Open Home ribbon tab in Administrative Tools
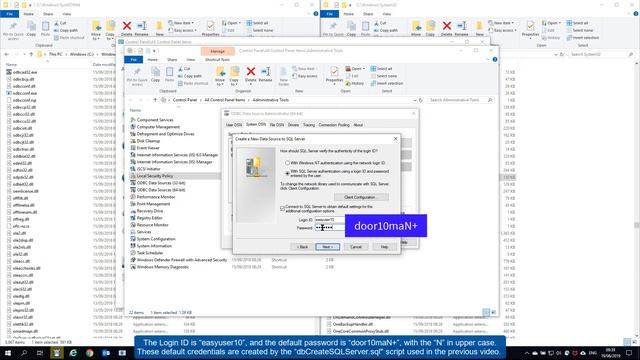 pos(153,60)
